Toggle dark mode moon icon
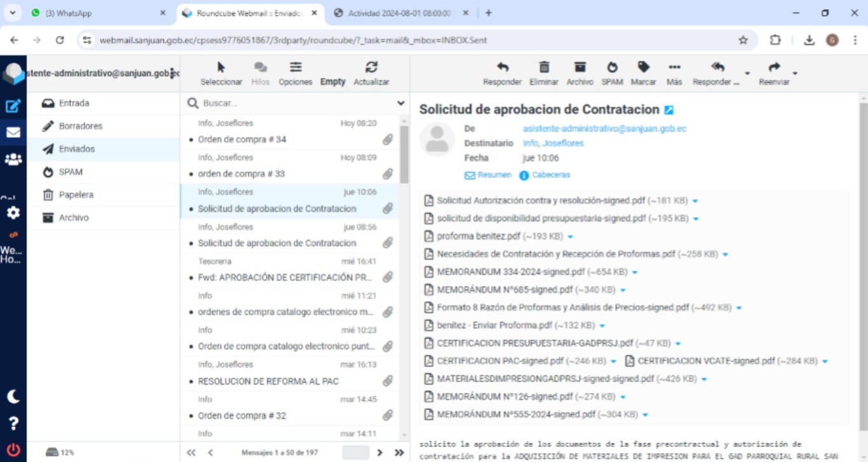Viewport: 868px width, 462px height. tap(13, 397)
